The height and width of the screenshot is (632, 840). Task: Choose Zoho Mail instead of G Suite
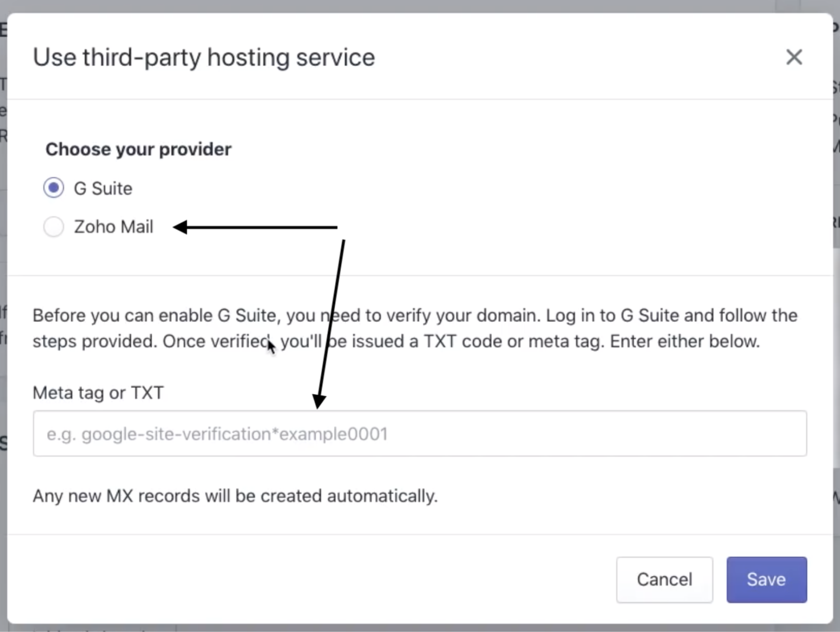click(53, 227)
